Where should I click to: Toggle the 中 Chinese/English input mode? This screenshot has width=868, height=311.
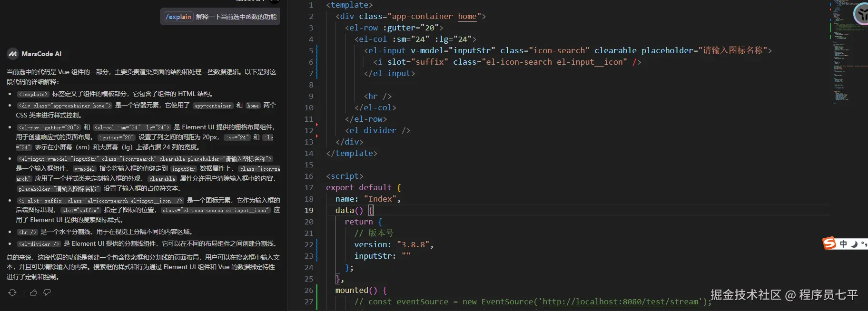843,244
